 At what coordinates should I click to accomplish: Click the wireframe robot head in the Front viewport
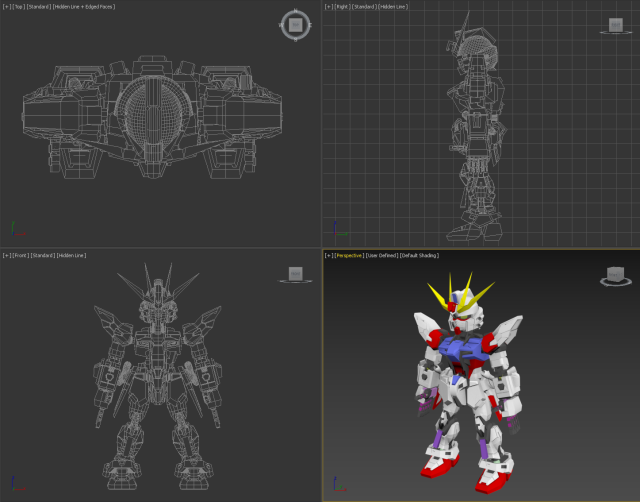coord(160,299)
